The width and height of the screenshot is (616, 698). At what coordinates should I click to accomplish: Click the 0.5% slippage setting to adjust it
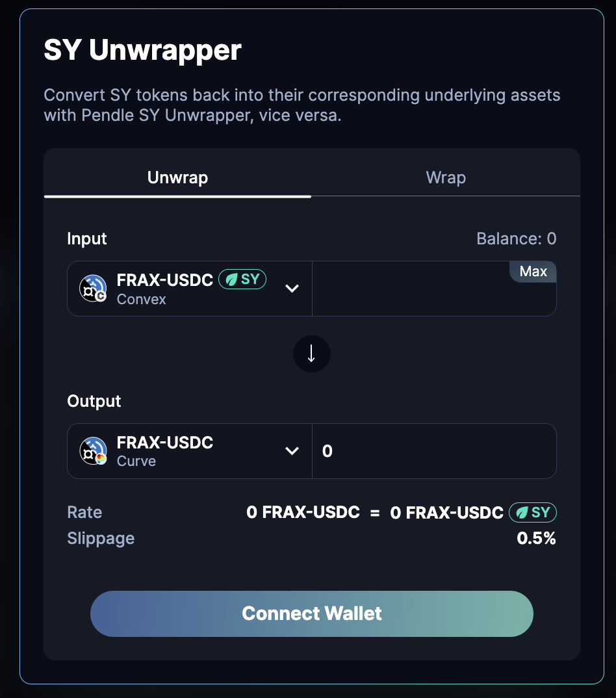point(536,538)
